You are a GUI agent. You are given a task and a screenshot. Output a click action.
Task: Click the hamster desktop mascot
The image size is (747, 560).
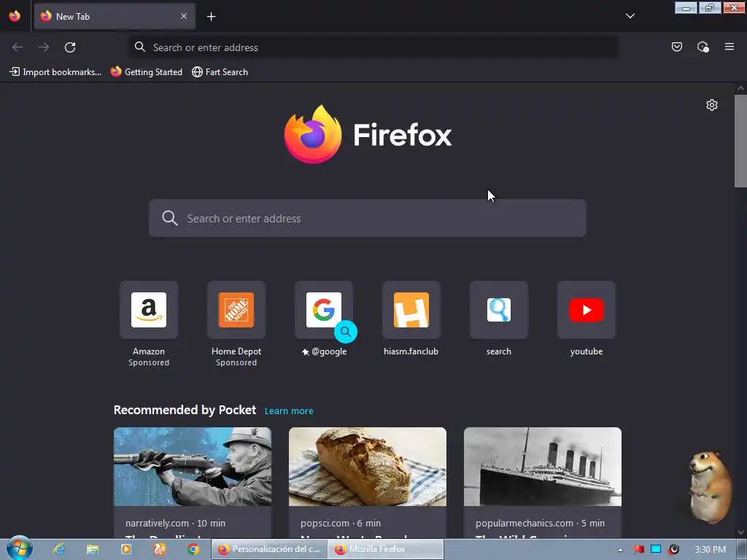(711, 486)
